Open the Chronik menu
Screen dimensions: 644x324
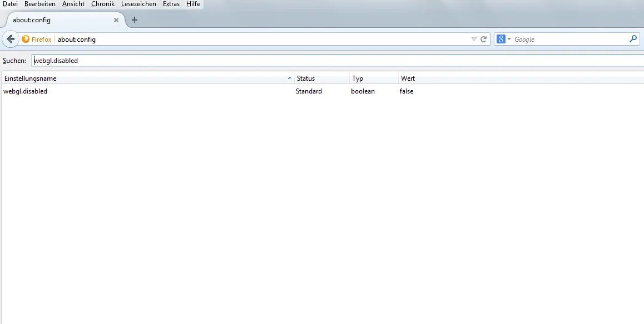coord(103,4)
